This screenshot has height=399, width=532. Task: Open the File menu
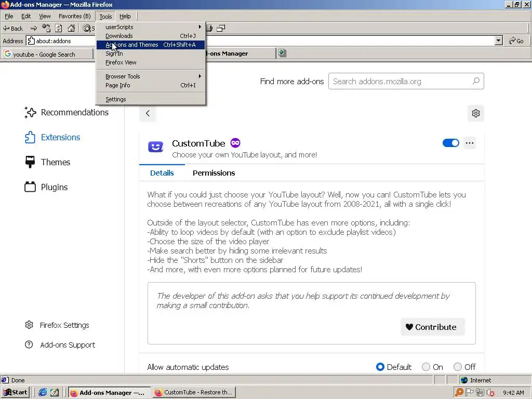click(9, 16)
